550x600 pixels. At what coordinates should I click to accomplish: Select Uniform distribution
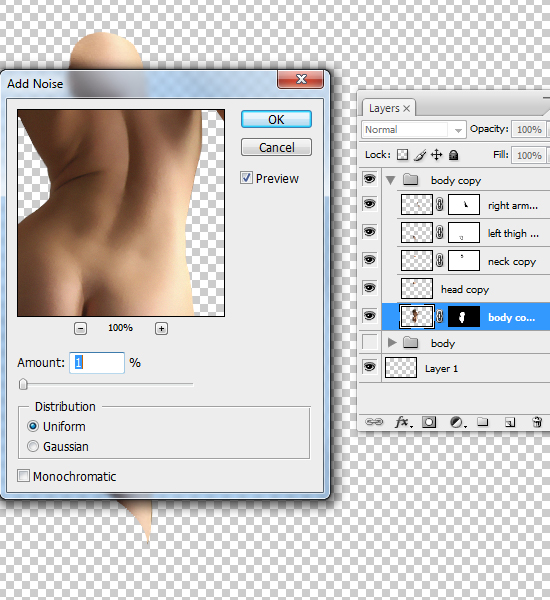[33, 426]
